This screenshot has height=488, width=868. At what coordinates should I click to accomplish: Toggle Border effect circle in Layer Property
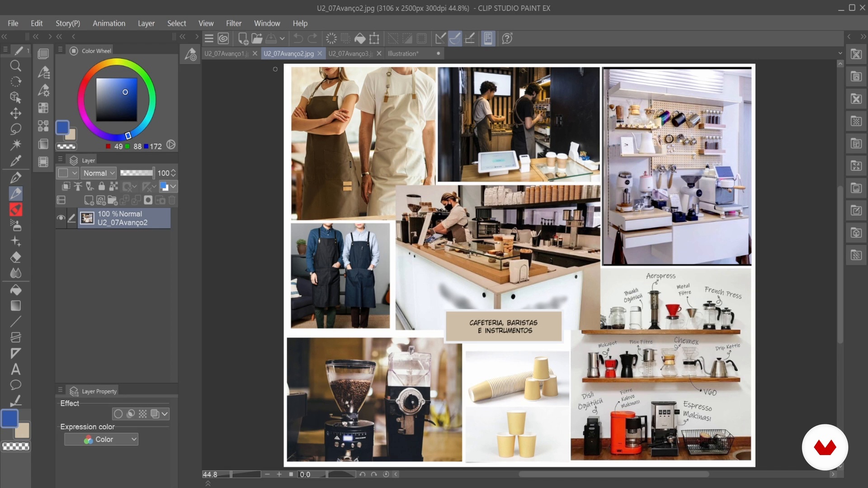coord(118,414)
